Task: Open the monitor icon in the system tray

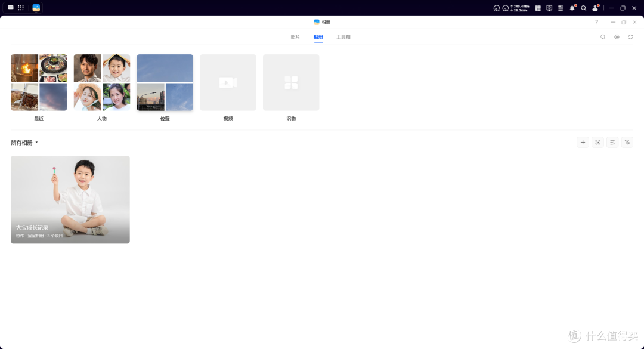Action: click(x=549, y=8)
